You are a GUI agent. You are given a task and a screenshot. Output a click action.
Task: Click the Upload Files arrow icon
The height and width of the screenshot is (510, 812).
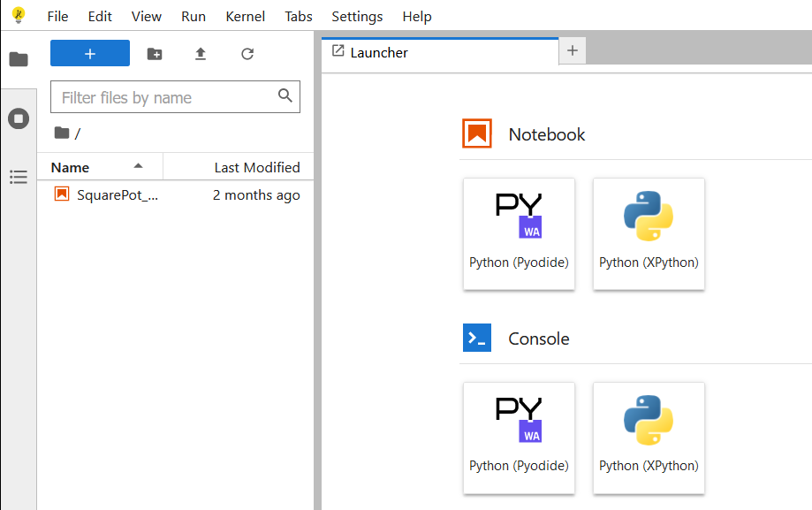201,53
